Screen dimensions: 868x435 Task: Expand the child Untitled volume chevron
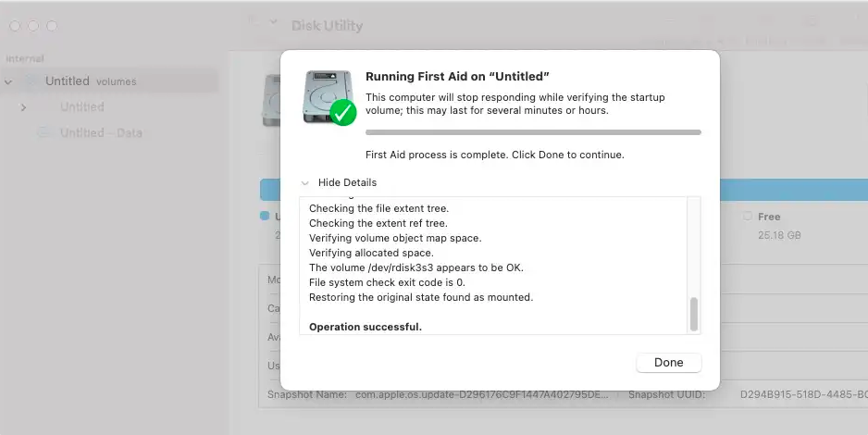(x=23, y=107)
